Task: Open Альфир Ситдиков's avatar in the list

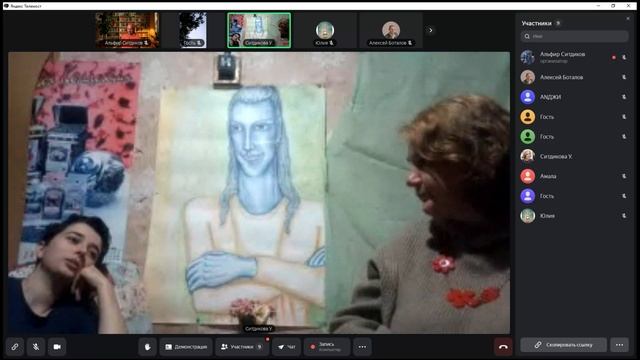Action: point(527,57)
